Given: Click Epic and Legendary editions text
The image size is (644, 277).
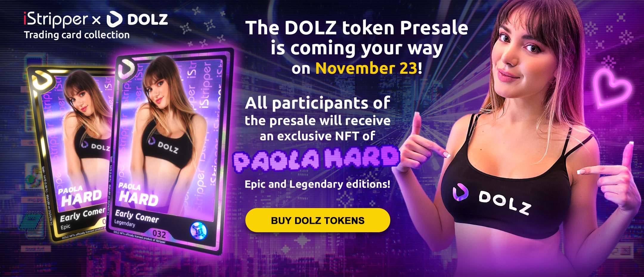Looking at the screenshot, I should 317,184.
